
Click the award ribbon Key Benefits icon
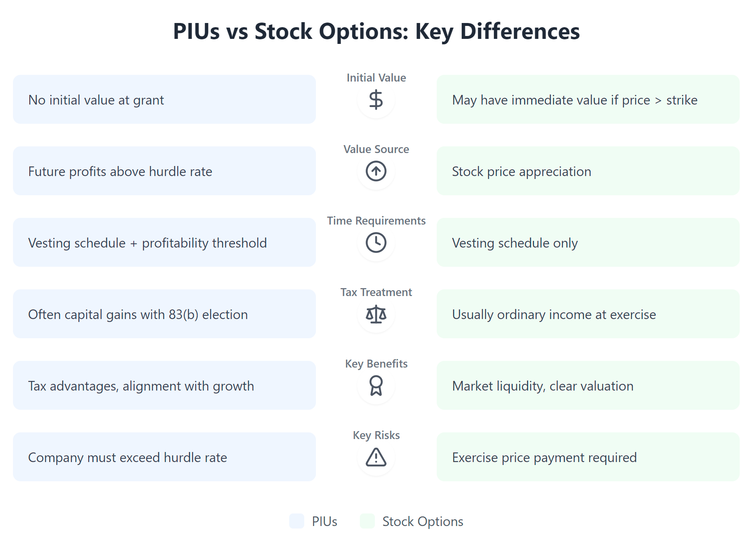coord(376,386)
